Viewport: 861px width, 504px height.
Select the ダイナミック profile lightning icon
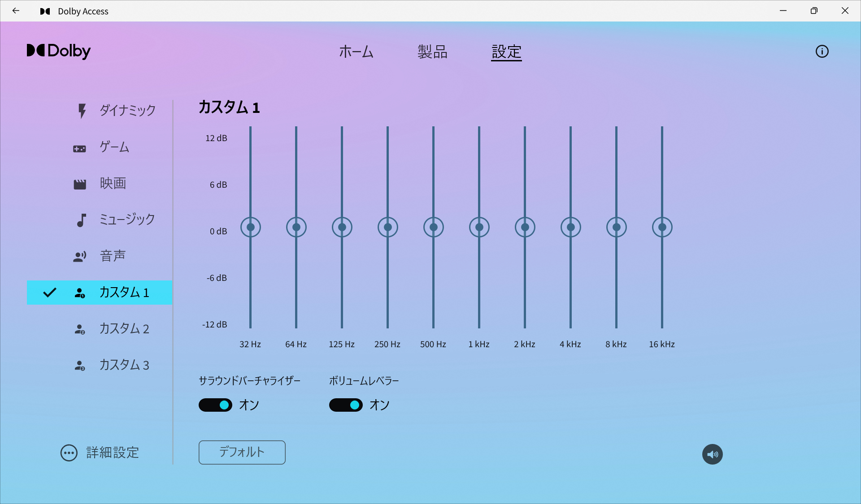click(x=81, y=110)
